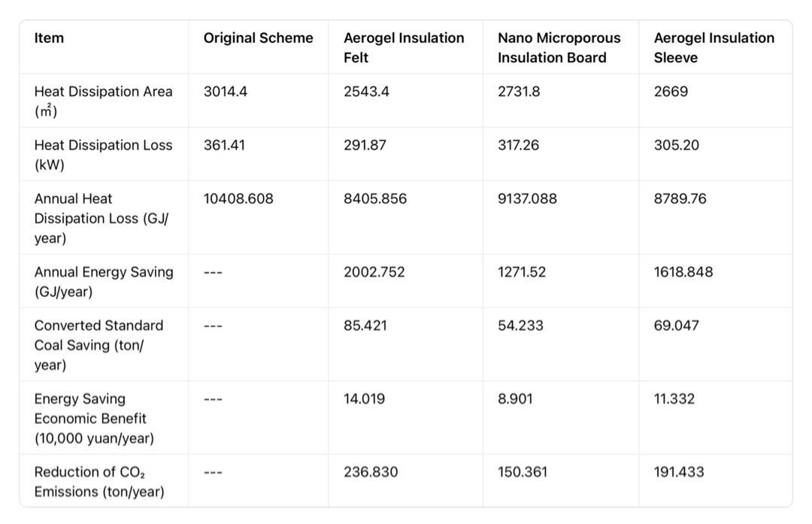Click the 69.047 coal saving value

(x=676, y=326)
